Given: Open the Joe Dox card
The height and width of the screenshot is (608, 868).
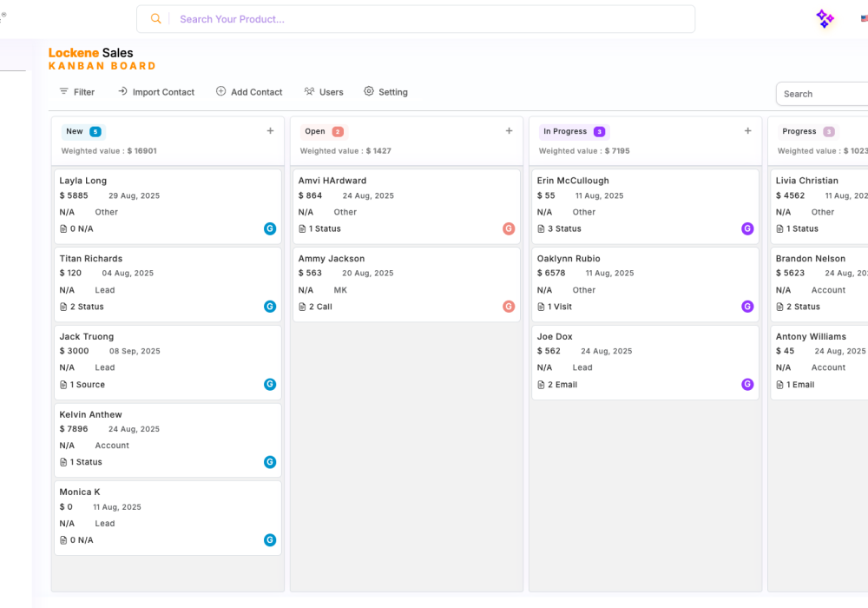Looking at the screenshot, I should [646, 362].
